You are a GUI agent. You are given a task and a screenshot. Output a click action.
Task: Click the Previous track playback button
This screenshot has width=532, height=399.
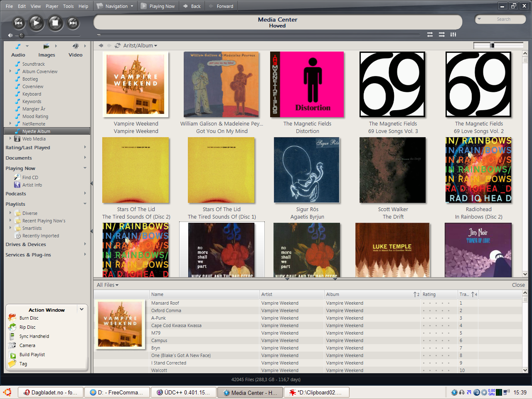coord(19,23)
